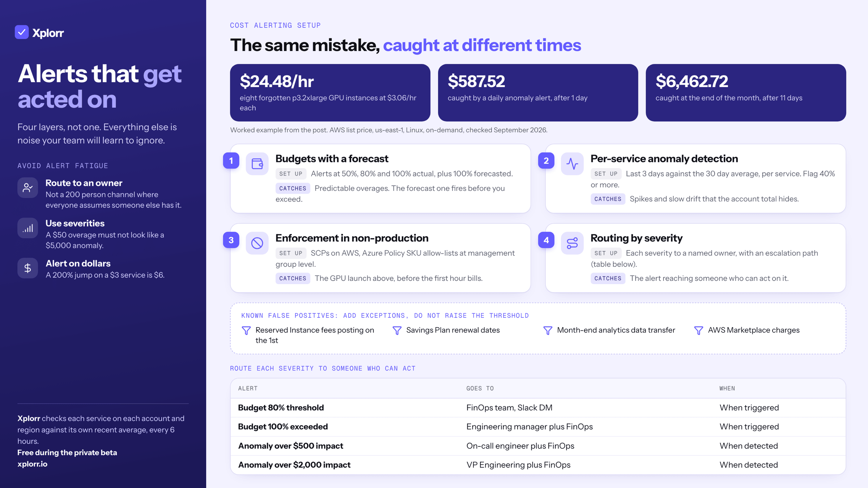Click the Engineering manager plus FinOps cell

[529, 427]
